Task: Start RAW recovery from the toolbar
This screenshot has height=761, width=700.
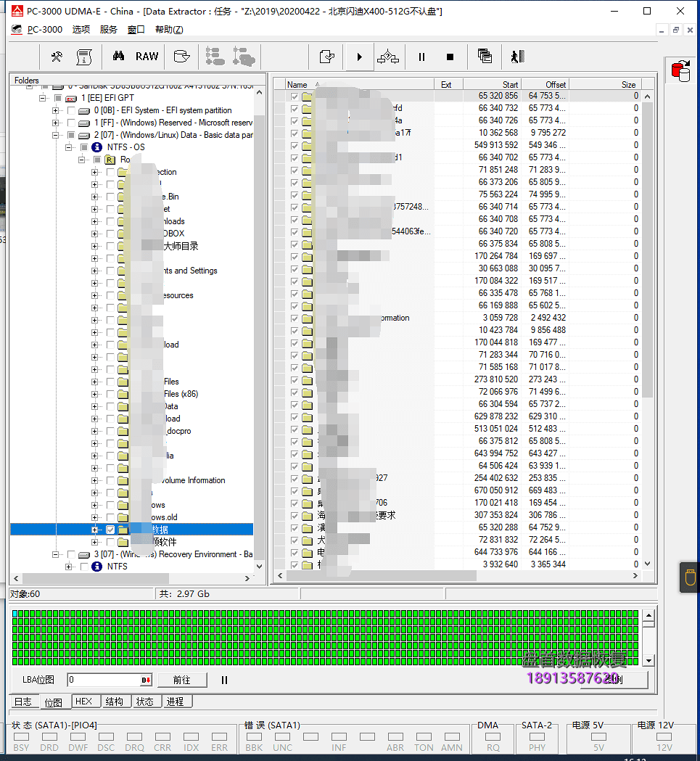Action: click(x=147, y=57)
